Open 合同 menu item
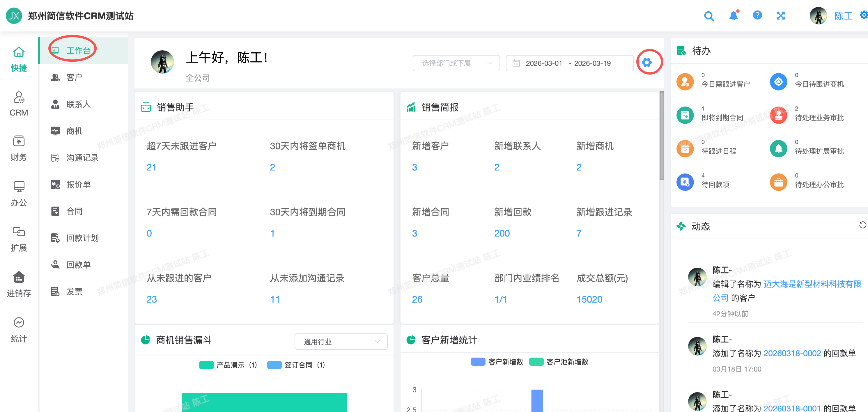This screenshot has height=412, width=868. point(83,211)
